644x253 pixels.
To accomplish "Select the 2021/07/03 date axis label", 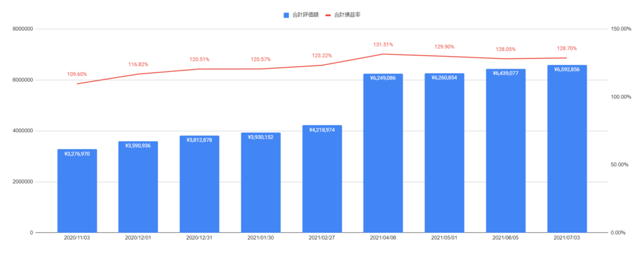I will point(567,239).
